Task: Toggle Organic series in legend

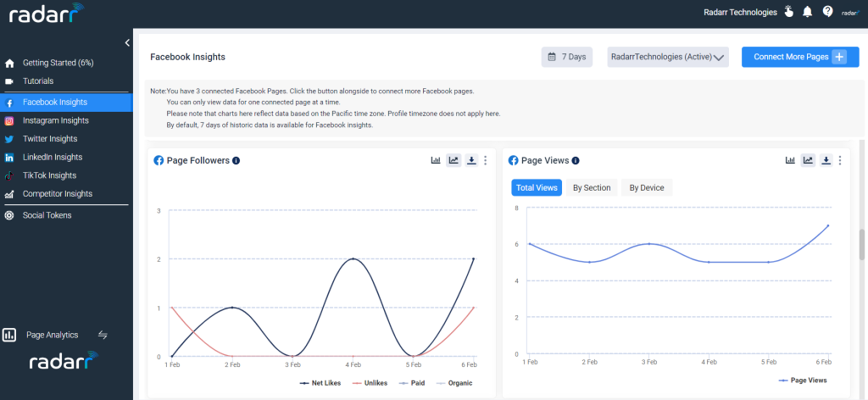Action: click(x=454, y=383)
